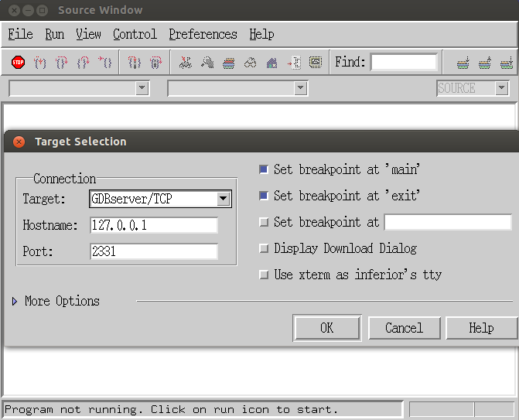Image resolution: width=519 pixels, height=420 pixels.
Task: Click the Continue execution toolbar icon
Action: (x=106, y=63)
